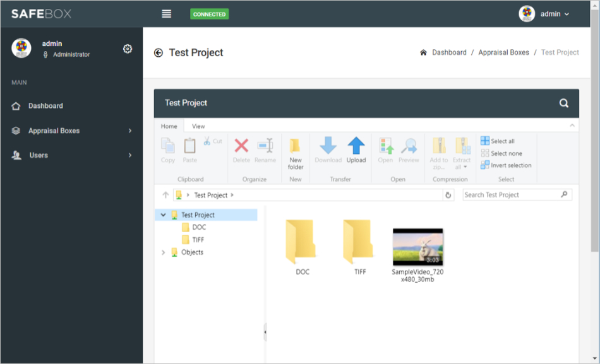Expand Users sidebar chevron
This screenshot has height=364, width=600.
(130, 155)
